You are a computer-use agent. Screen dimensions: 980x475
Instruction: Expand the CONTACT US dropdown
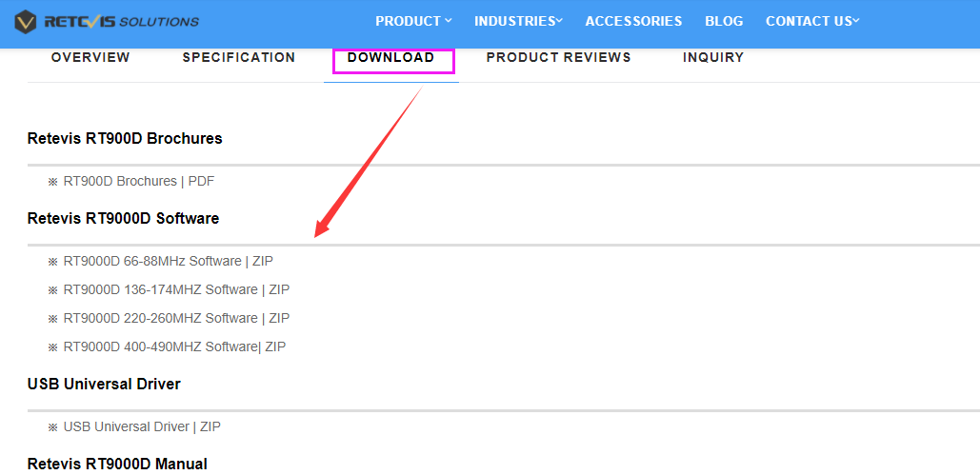[x=812, y=21]
